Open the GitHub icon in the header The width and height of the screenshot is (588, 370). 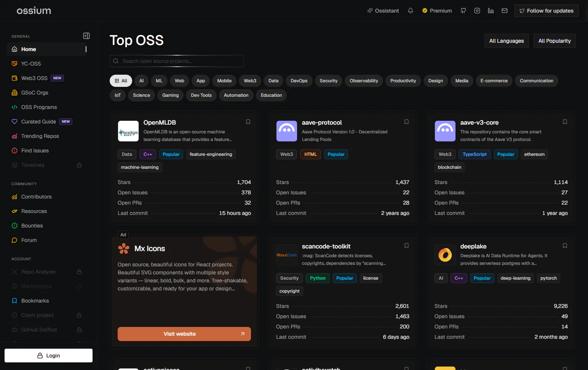point(463,11)
